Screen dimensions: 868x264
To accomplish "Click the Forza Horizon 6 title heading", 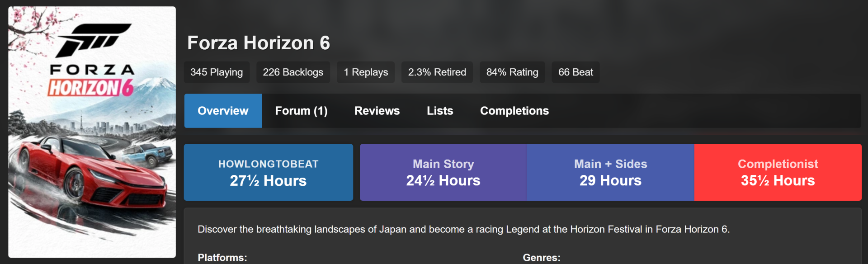I will 259,43.
